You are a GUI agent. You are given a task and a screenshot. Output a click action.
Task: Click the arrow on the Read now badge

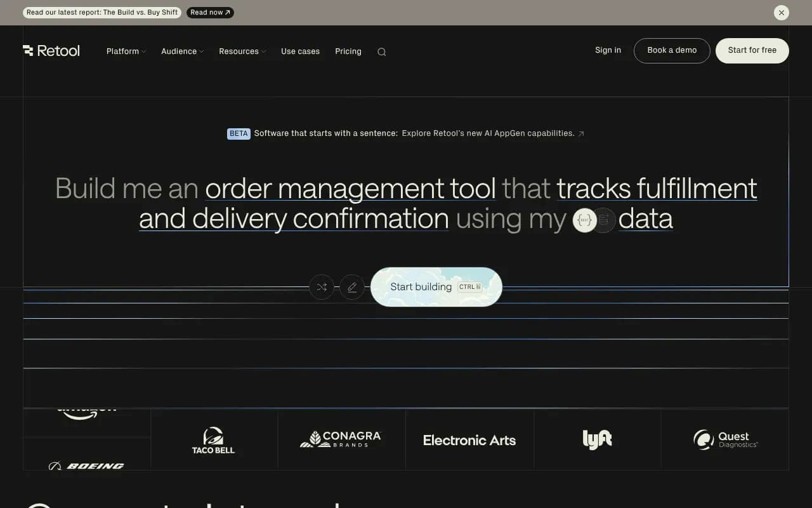228,12
